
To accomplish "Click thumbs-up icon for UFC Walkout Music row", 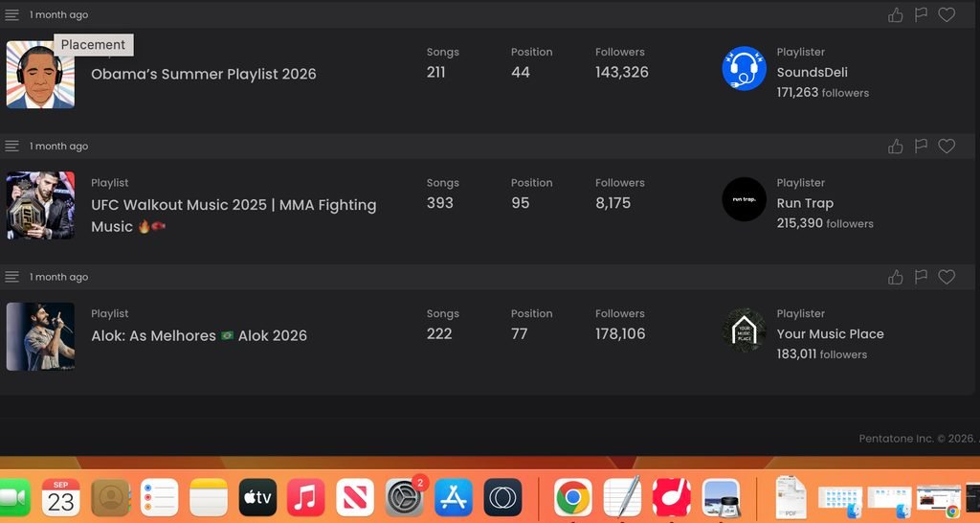I will pyautogui.click(x=896, y=147).
